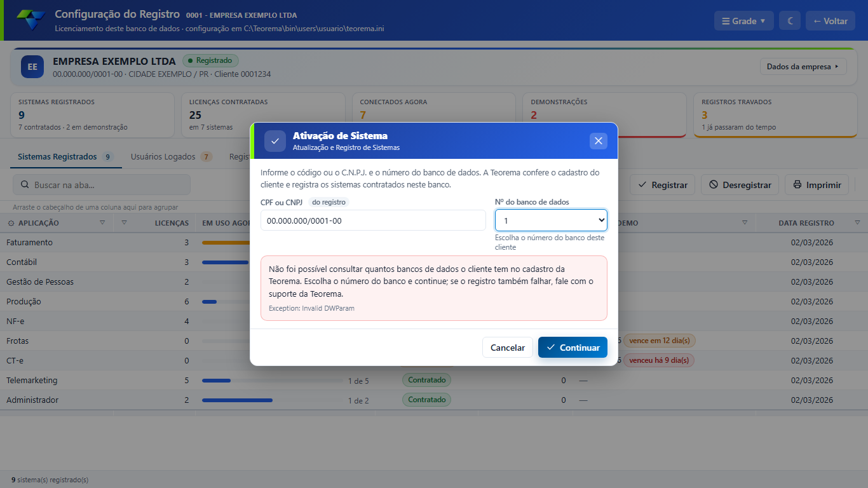Image resolution: width=868 pixels, height=488 pixels.
Task: Select the Faturamento row
Action: pos(434,243)
